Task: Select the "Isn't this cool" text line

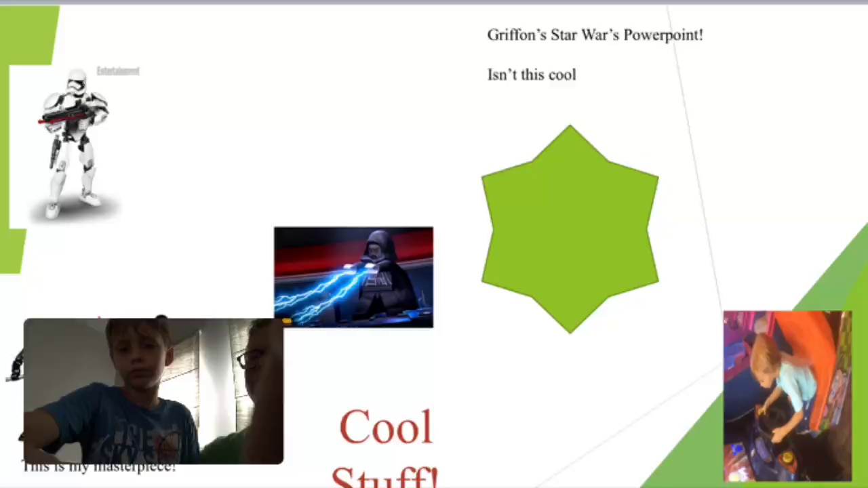Action: [x=532, y=75]
